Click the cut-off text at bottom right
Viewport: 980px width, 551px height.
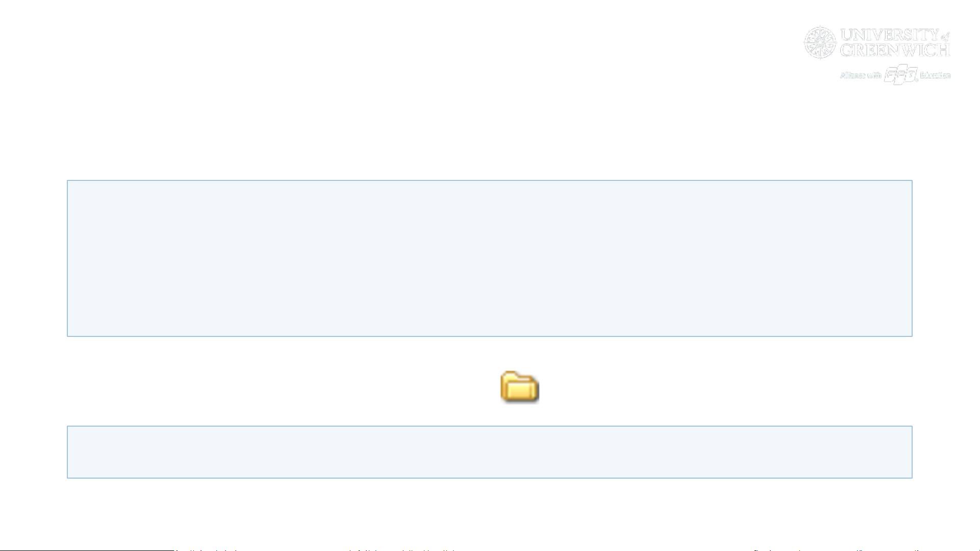click(837, 550)
